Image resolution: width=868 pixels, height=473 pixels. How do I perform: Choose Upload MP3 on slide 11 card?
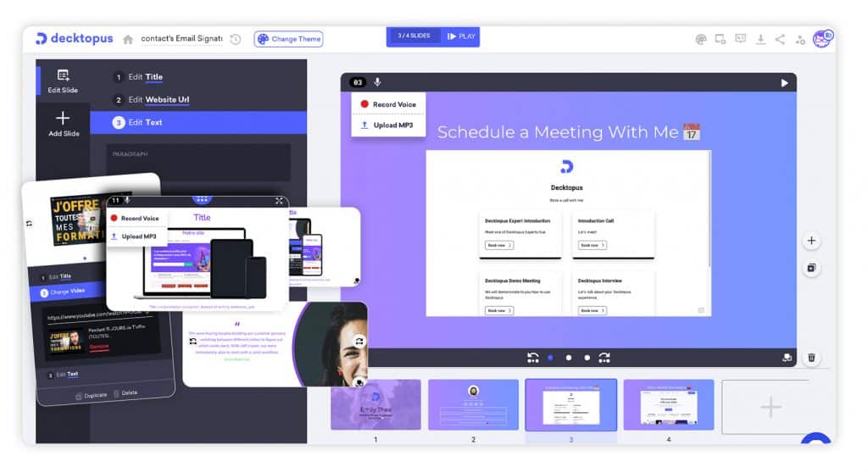coord(133,236)
